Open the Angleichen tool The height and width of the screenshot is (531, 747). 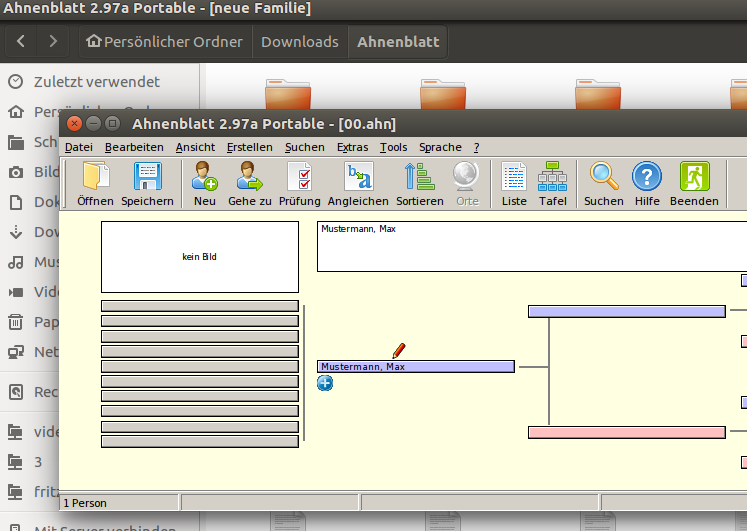click(x=358, y=184)
